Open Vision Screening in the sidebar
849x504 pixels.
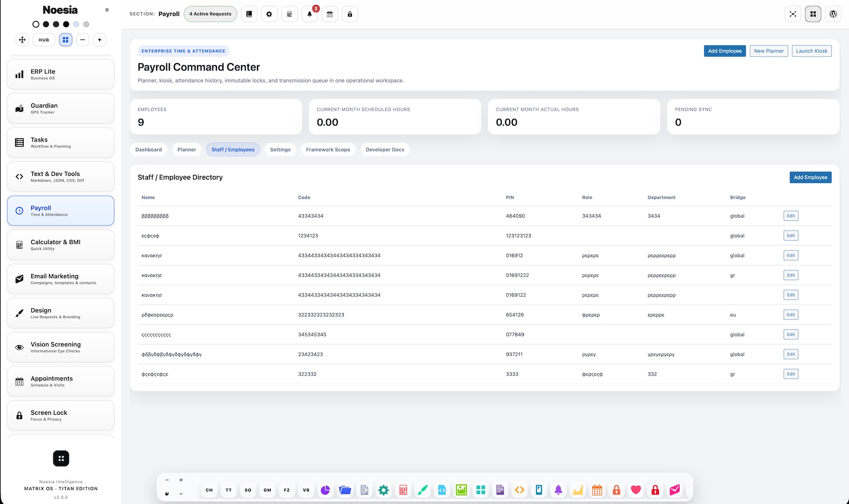[x=60, y=347]
